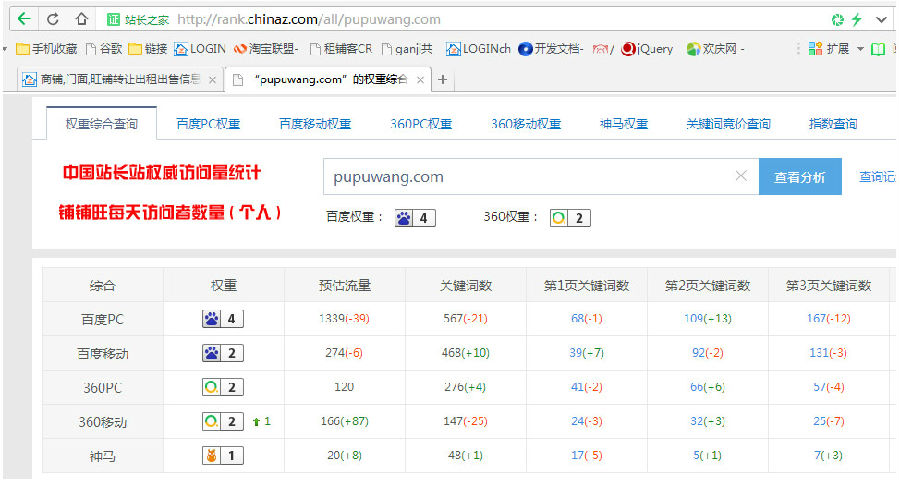
Task: Select the 指数查询 tab
Action: (833, 123)
